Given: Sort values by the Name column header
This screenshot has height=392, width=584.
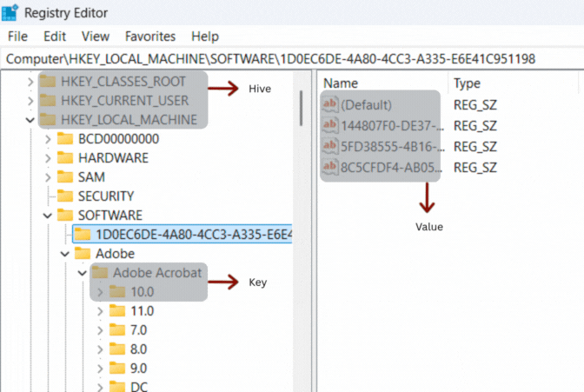Looking at the screenshot, I should click(x=341, y=83).
